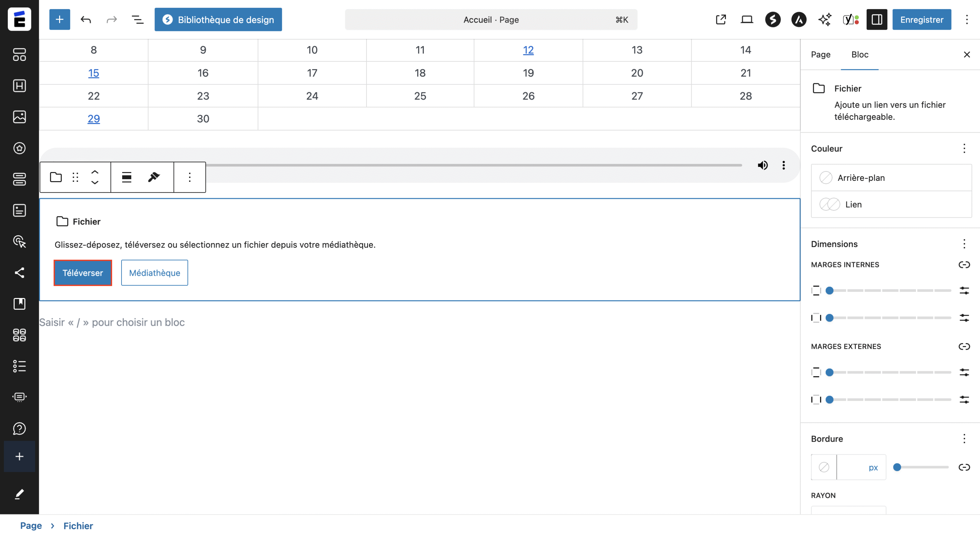Open the document overview list icon
The image size is (980, 535).
(137, 19)
